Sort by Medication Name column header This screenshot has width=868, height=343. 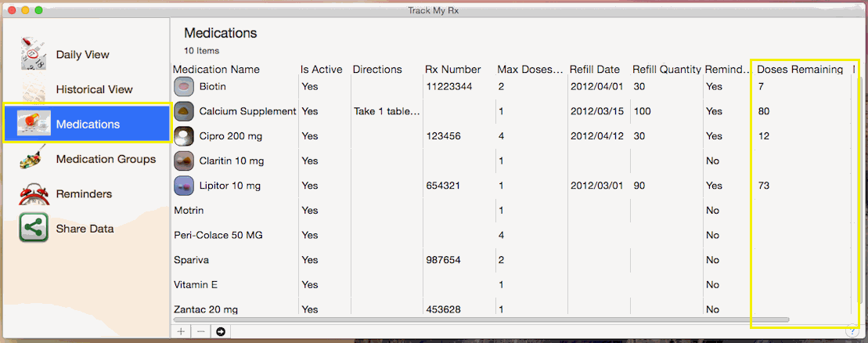[216, 70]
